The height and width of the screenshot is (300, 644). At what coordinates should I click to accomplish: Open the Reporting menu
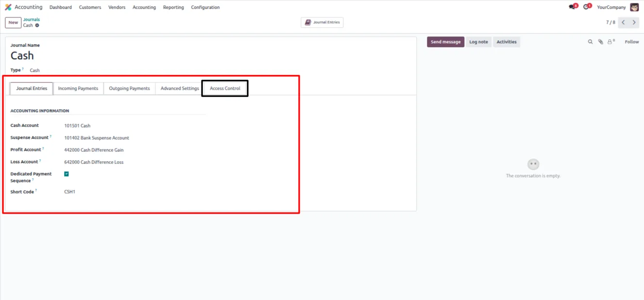pos(173,7)
